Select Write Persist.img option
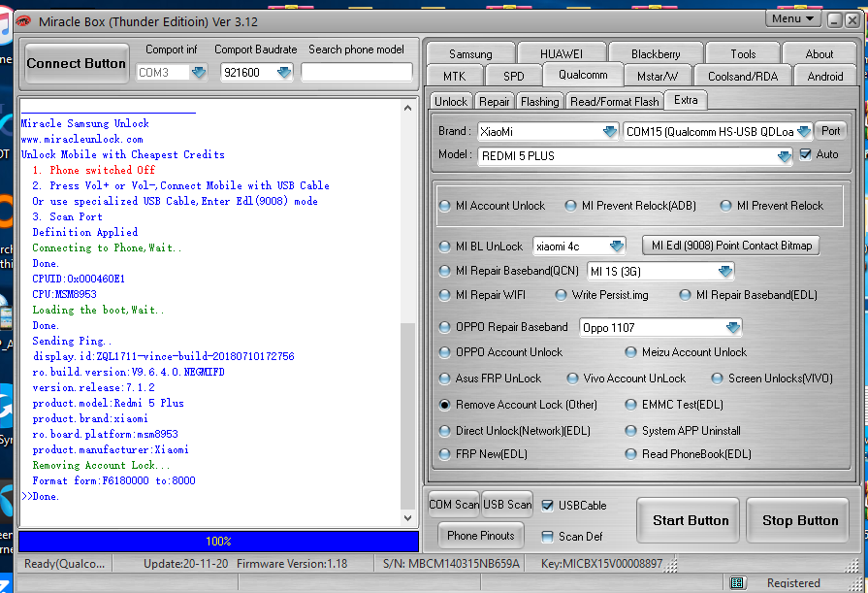868x593 pixels. 601,295
